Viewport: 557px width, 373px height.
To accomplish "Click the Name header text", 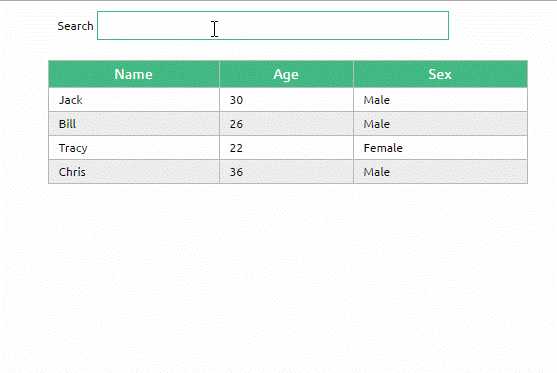I will pos(134,74).
